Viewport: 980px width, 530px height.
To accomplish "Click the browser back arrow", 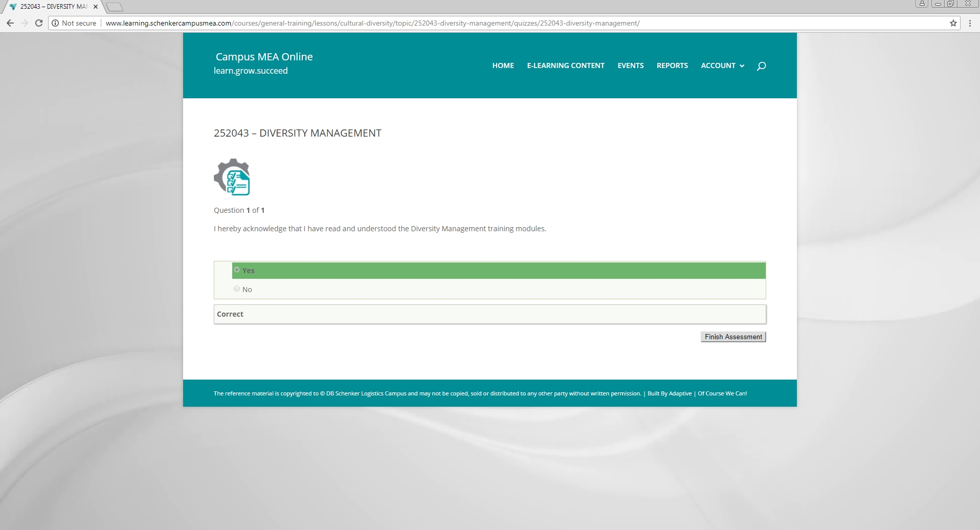I will click(10, 23).
